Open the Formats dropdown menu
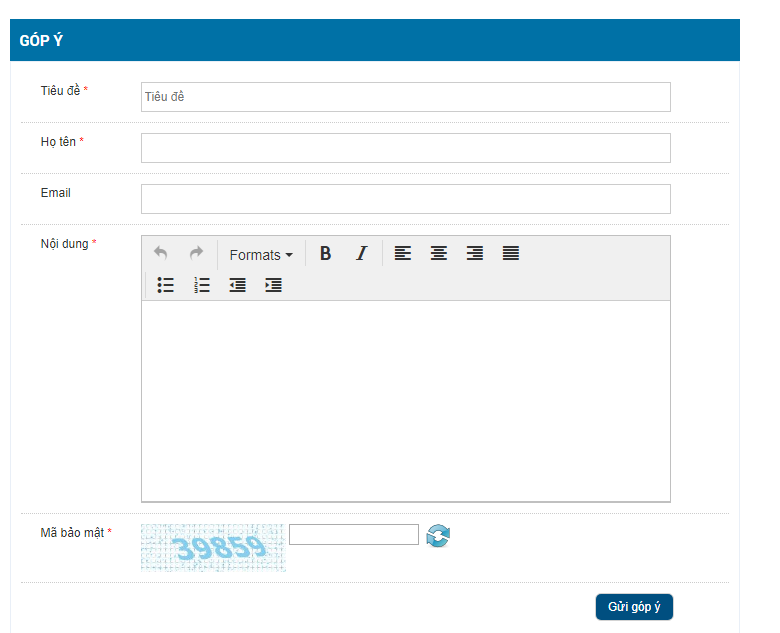This screenshot has width=780, height=633. 261,255
